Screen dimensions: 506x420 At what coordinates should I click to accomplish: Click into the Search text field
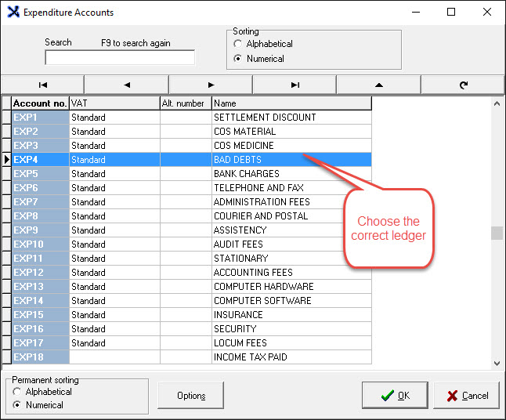[119, 58]
